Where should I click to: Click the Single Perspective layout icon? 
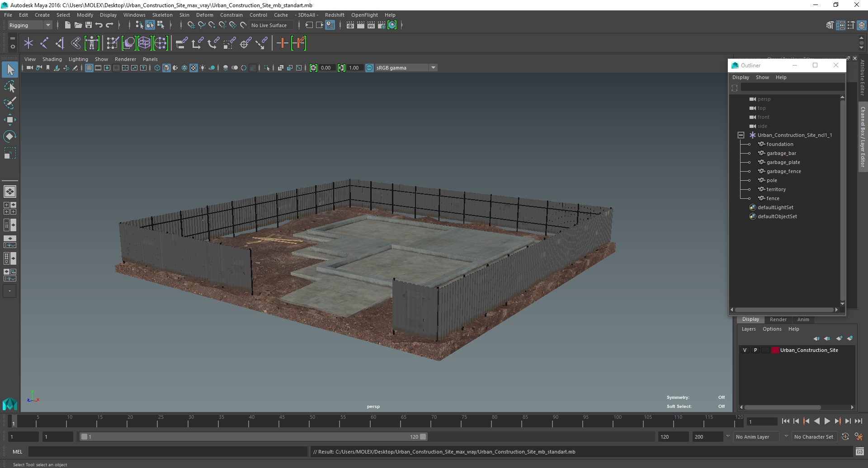10,192
